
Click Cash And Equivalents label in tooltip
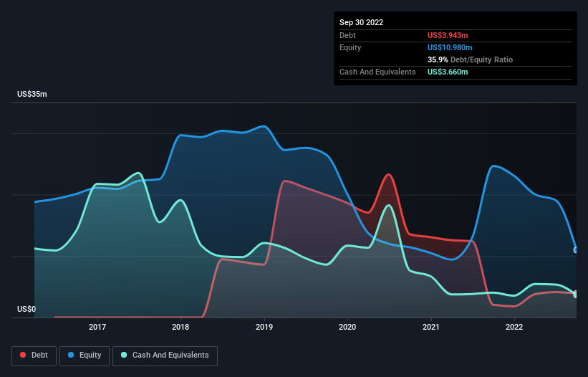[x=377, y=72]
